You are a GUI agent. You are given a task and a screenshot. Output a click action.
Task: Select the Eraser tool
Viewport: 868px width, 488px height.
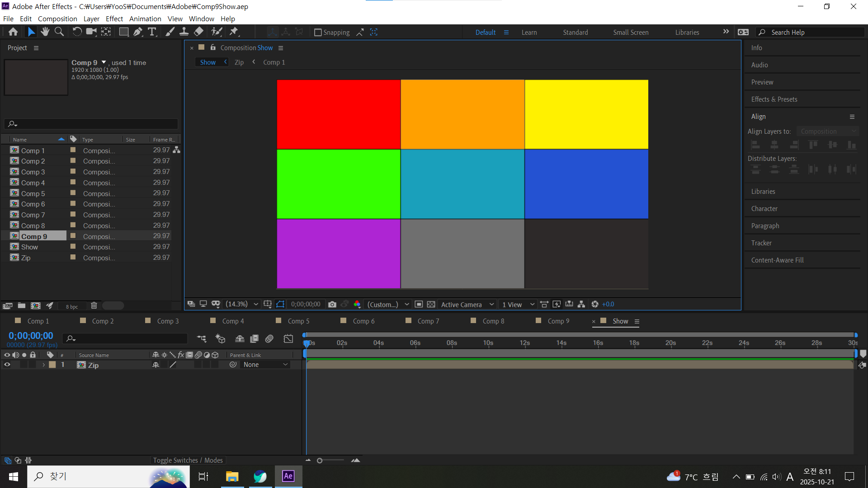pyautogui.click(x=198, y=32)
